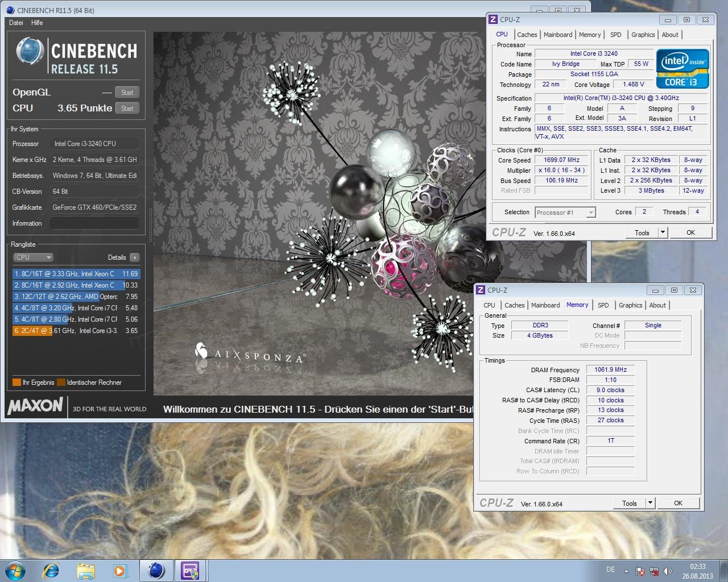728x582 pixels.
Task: Click the Core Voltage value 1.488 V
Action: point(634,84)
